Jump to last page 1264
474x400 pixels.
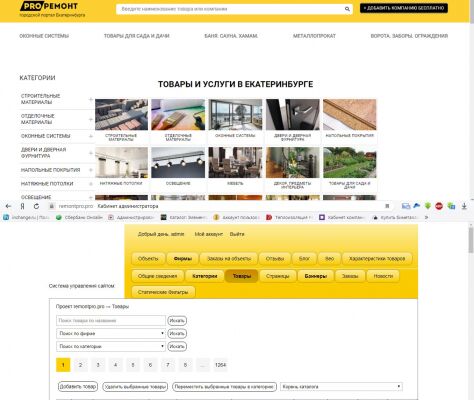[x=220, y=365]
